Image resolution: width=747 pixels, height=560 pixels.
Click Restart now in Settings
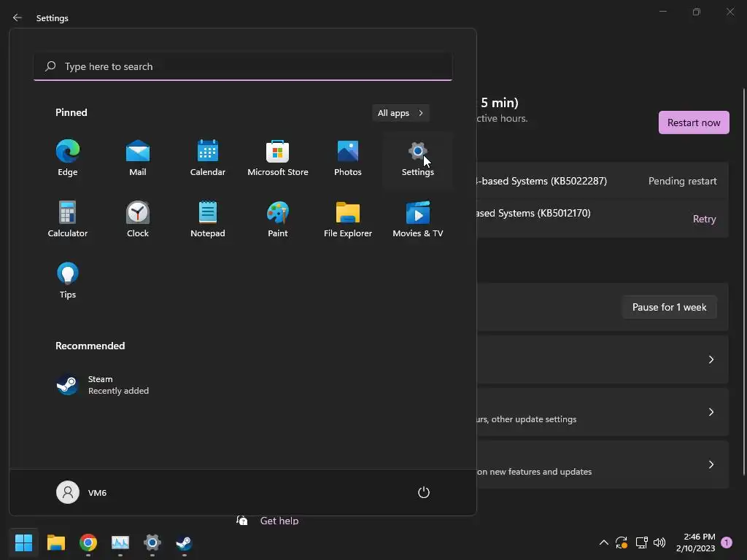point(694,122)
